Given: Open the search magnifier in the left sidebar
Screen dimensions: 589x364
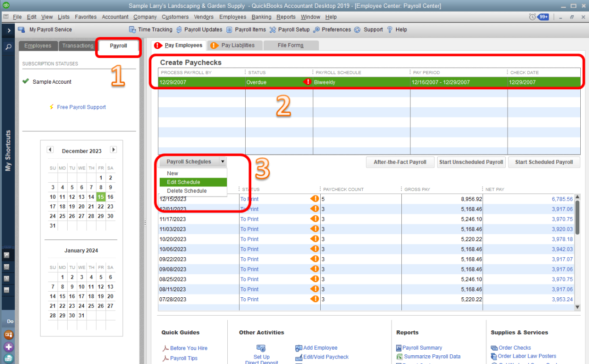Looking at the screenshot, I should 8,46.
